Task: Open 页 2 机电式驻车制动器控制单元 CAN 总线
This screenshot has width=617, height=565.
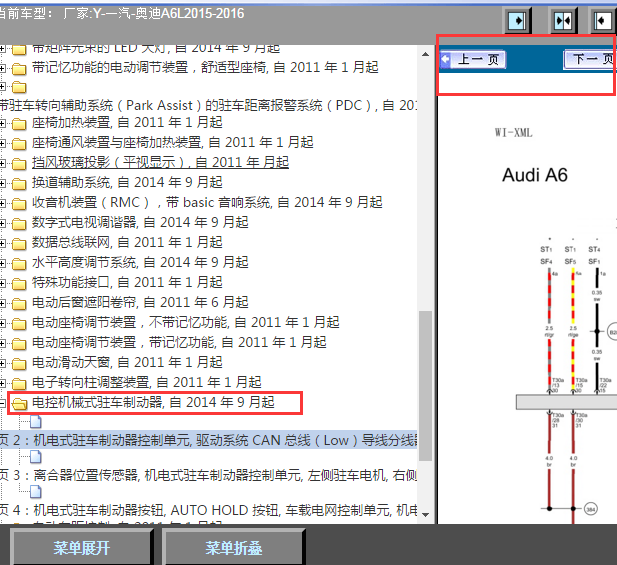Action: [x=208, y=440]
